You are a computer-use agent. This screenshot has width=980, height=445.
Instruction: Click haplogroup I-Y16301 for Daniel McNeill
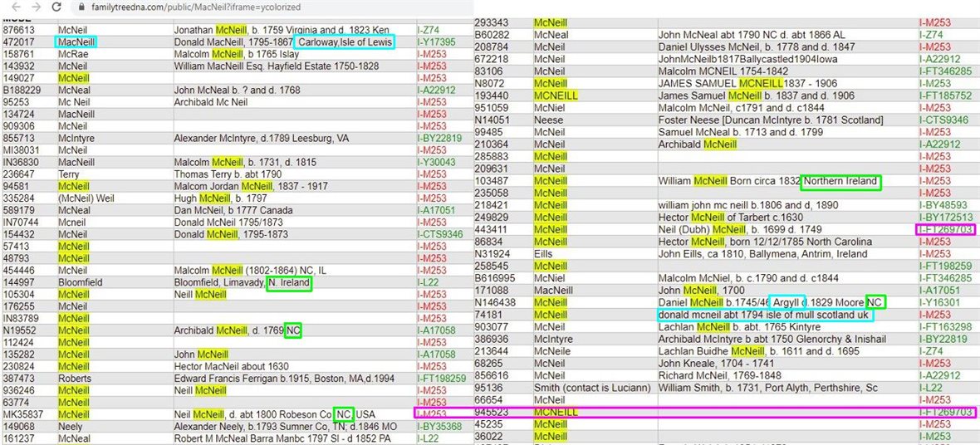click(939, 302)
